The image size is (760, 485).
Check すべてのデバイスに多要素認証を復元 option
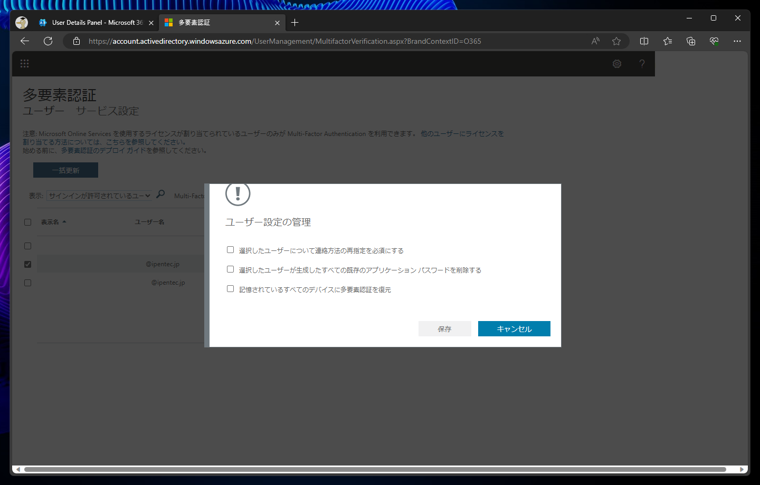230,288
